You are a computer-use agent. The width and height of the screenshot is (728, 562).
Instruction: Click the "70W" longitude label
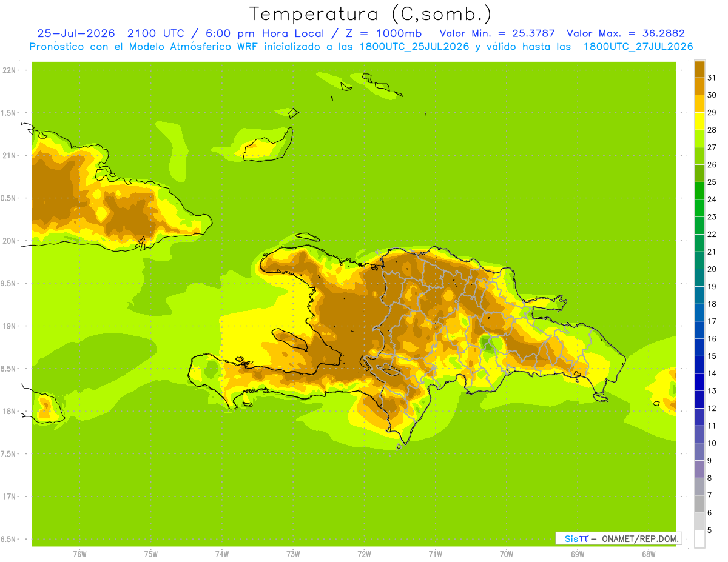tap(507, 554)
